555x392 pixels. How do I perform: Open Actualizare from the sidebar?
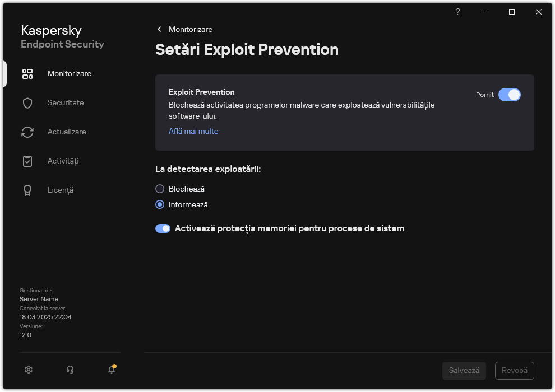click(27, 132)
